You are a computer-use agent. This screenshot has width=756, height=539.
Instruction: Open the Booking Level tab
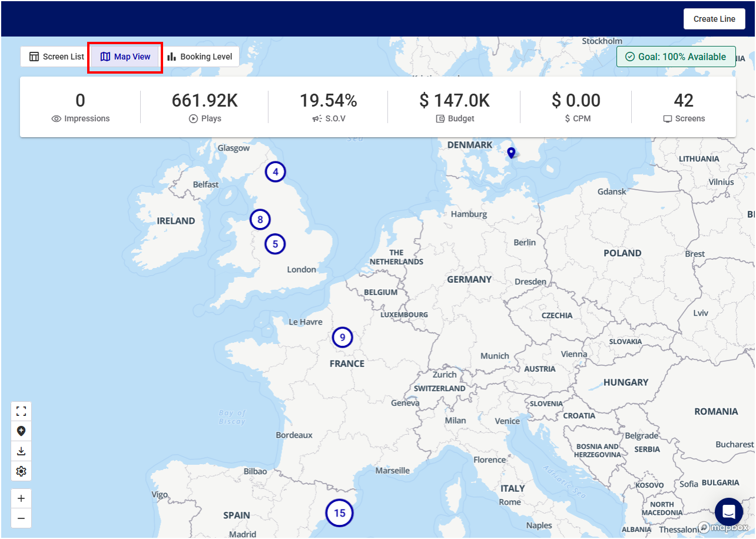point(200,57)
